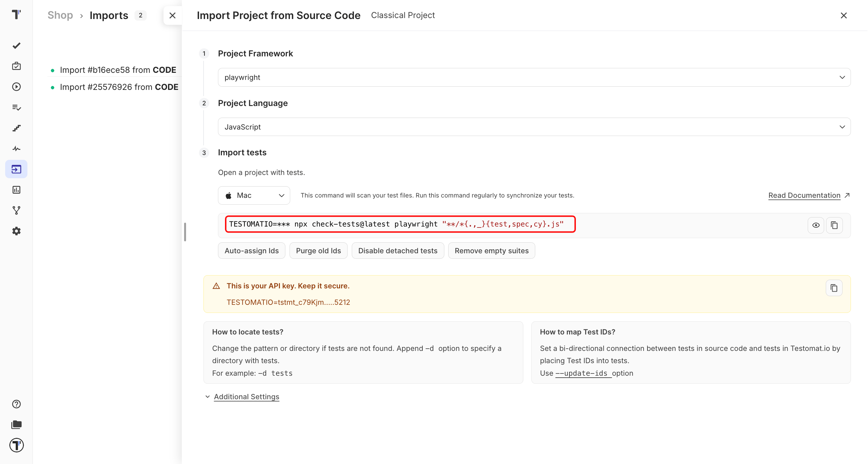Expand the Additional Settings section
Viewport: 868px width, 464px height.
tap(246, 397)
